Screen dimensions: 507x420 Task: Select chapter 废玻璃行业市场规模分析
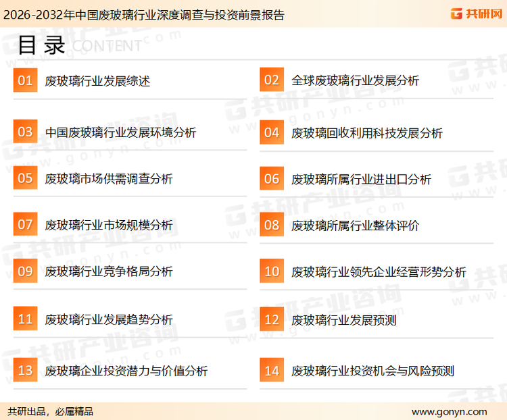109,225
